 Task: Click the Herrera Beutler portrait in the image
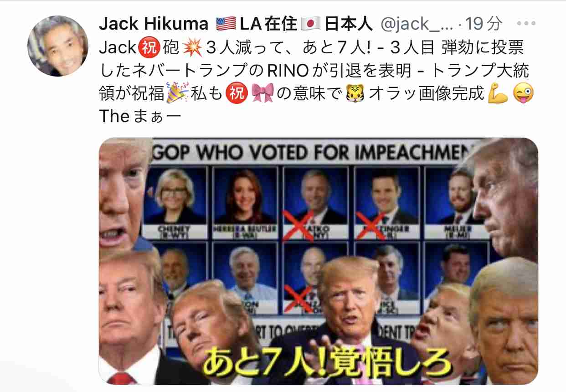(x=245, y=195)
